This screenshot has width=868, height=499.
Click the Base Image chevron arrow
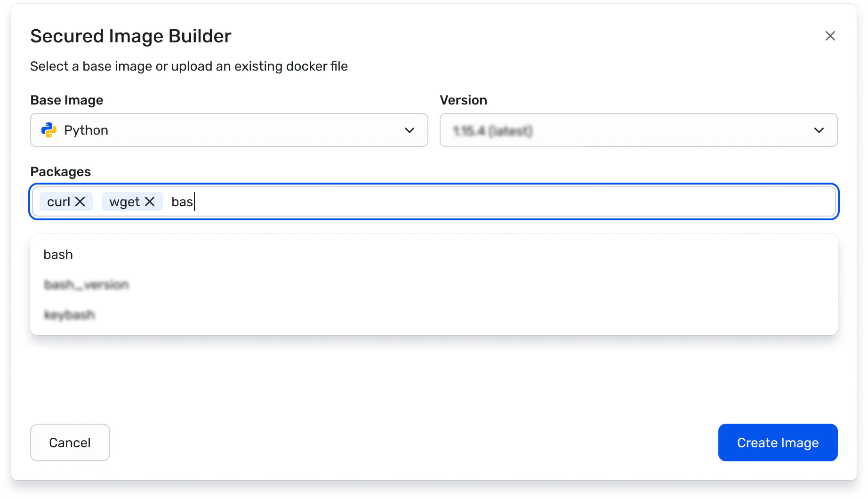click(x=409, y=130)
